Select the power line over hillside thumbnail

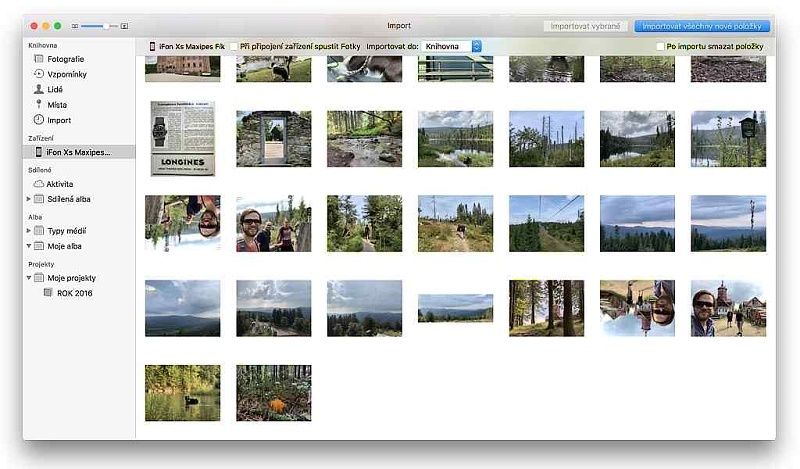coord(546,223)
